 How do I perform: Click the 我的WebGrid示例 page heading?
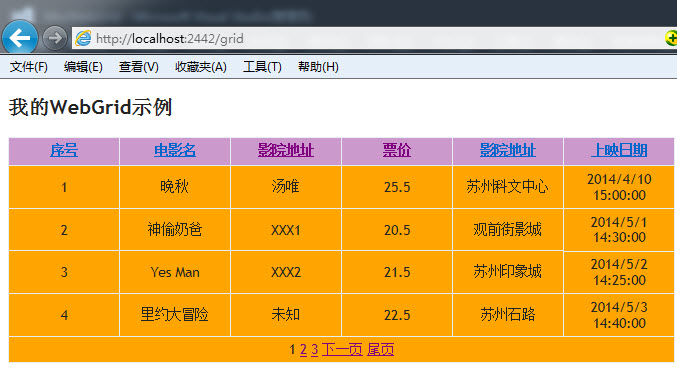click(91, 107)
